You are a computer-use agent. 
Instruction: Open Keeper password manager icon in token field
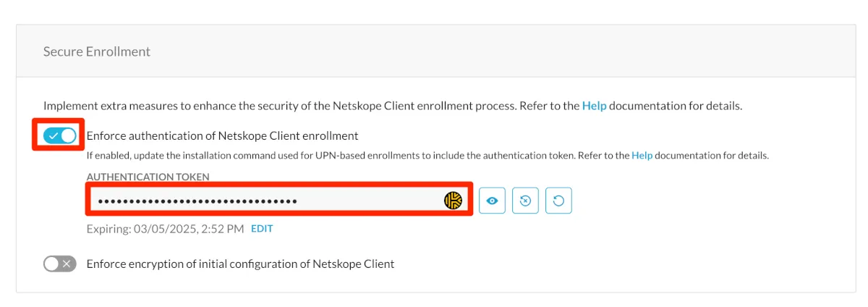click(453, 201)
